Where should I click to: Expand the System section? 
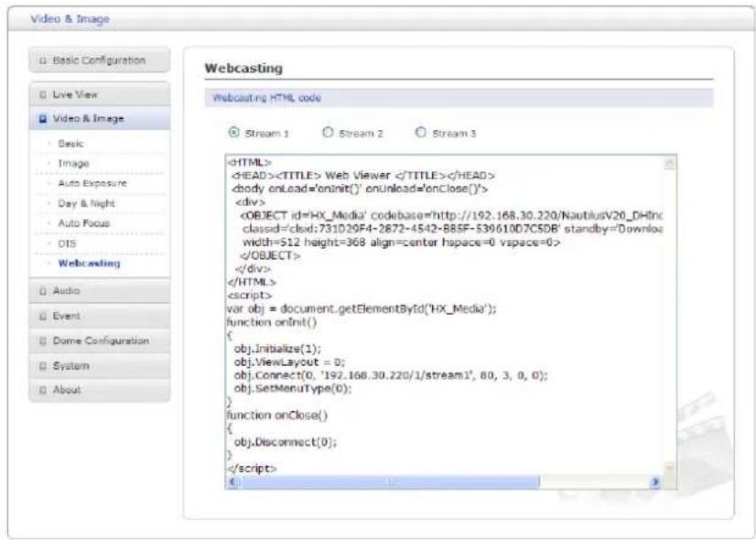[100, 366]
